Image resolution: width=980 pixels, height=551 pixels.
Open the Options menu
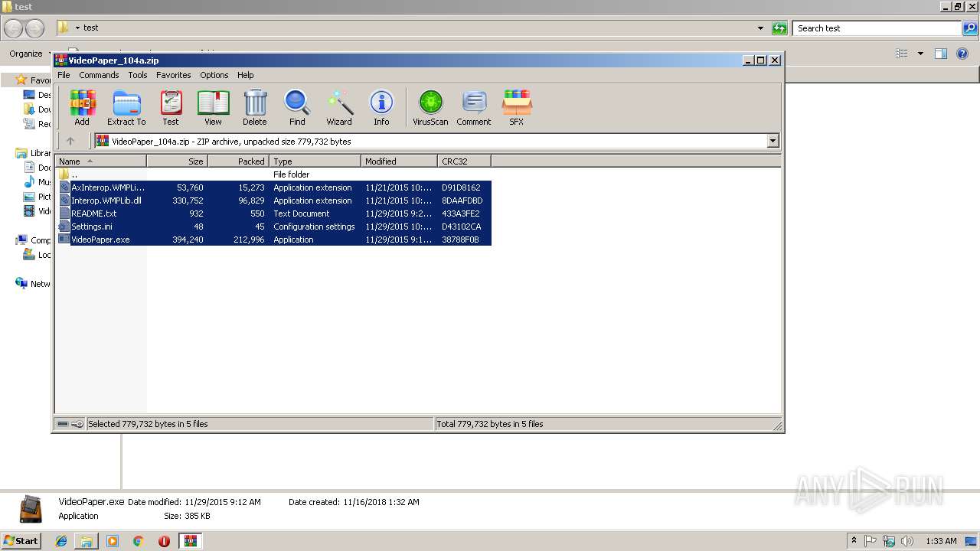coord(214,75)
